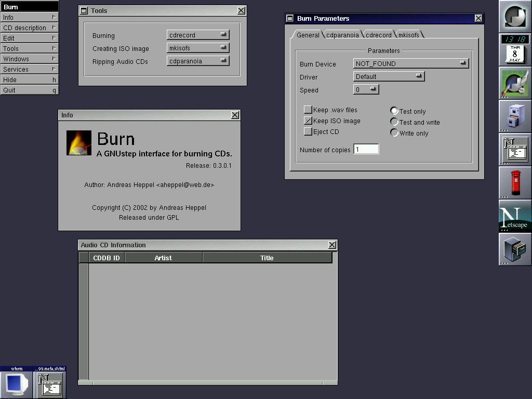Enable the Keep .wav files checkbox
532x399 pixels.
coord(308,110)
